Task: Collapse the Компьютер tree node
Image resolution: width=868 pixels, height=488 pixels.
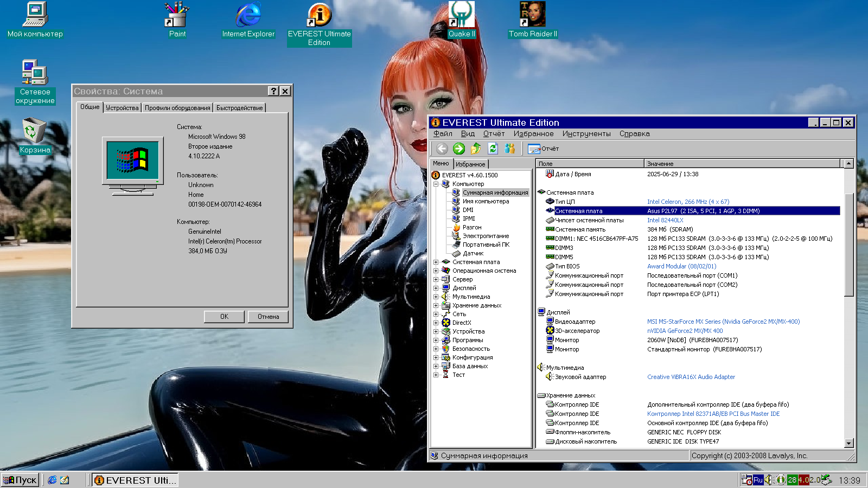Action: coord(436,184)
